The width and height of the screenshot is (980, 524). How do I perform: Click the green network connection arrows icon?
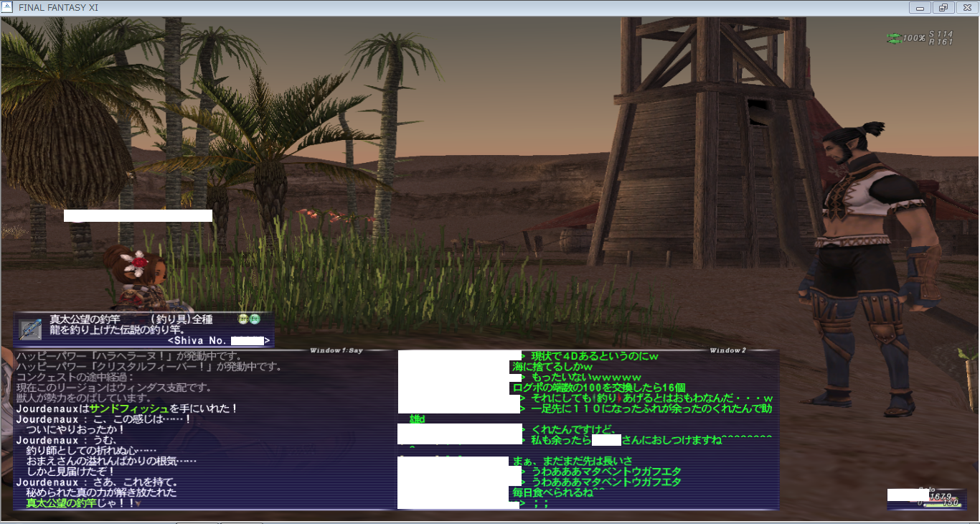pos(893,37)
